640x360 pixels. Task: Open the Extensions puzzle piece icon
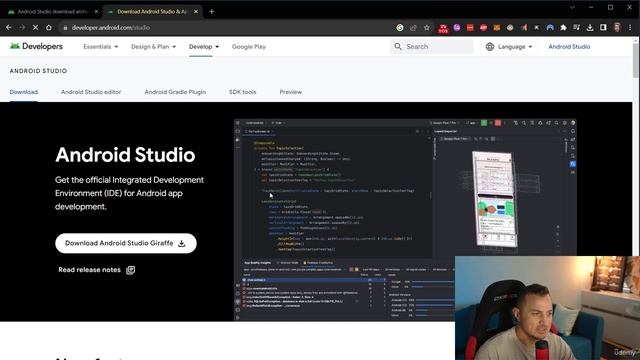(x=563, y=27)
